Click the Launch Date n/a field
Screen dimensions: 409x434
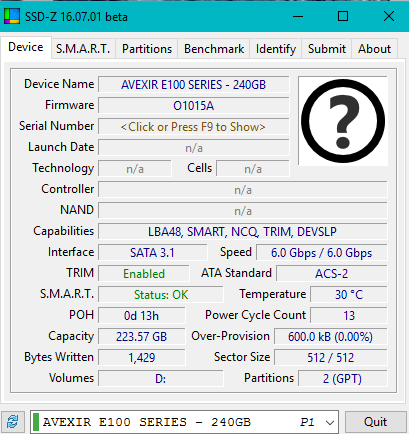[194, 148]
